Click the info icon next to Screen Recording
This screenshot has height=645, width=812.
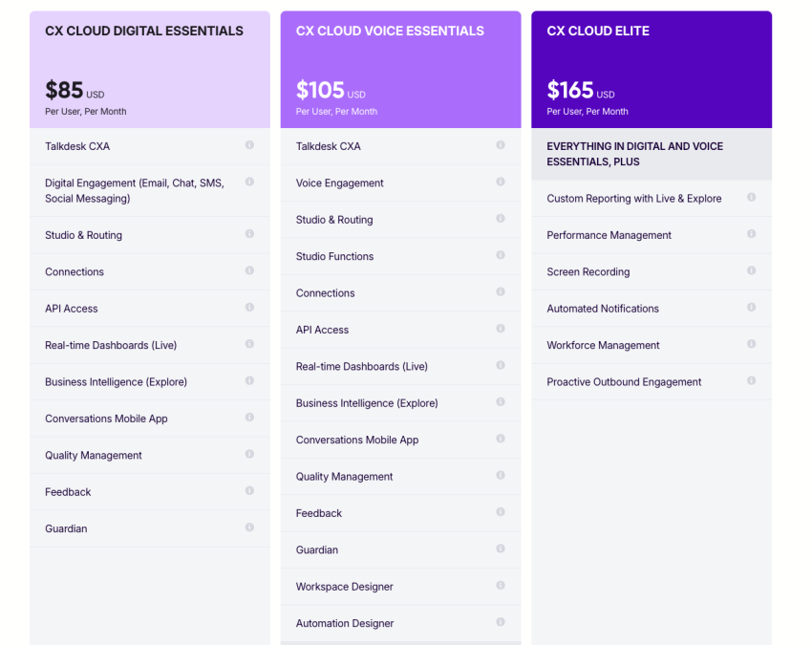(752, 271)
